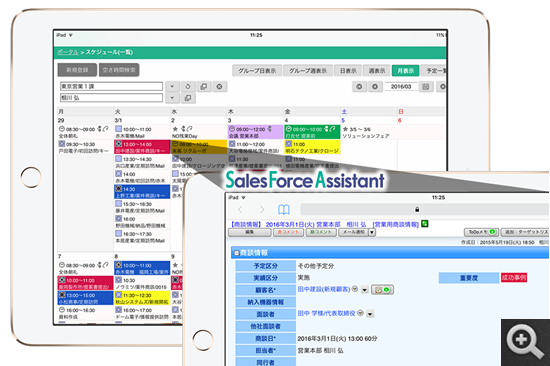Click the green plus icon after 営業用商談情報
550x366 pixels.
[424, 224]
